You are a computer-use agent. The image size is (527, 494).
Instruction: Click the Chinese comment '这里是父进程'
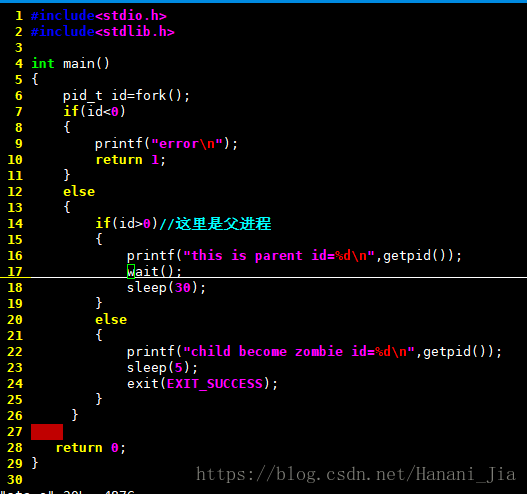223,223
